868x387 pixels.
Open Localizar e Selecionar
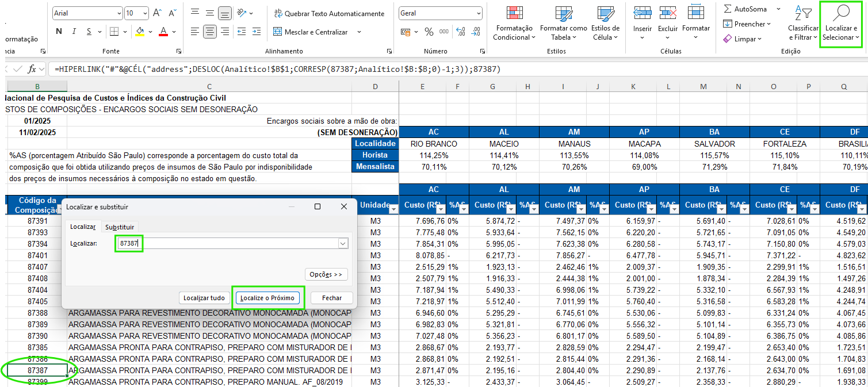pyautogui.click(x=840, y=23)
